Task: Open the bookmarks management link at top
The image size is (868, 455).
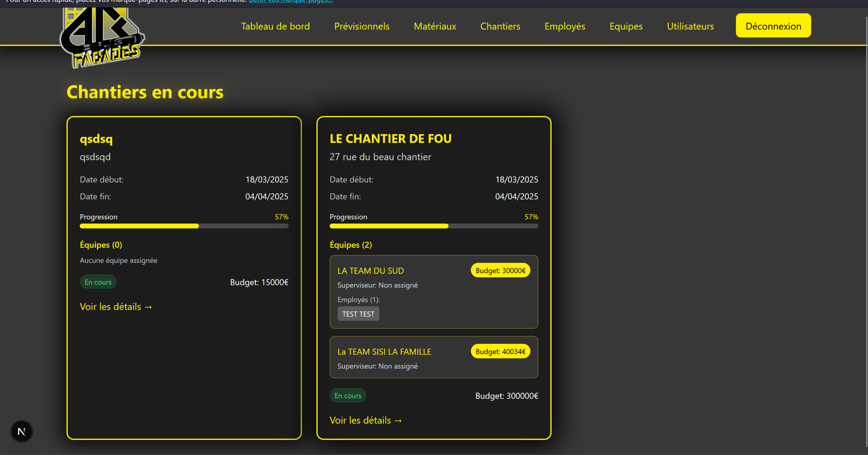Action: coord(291,1)
